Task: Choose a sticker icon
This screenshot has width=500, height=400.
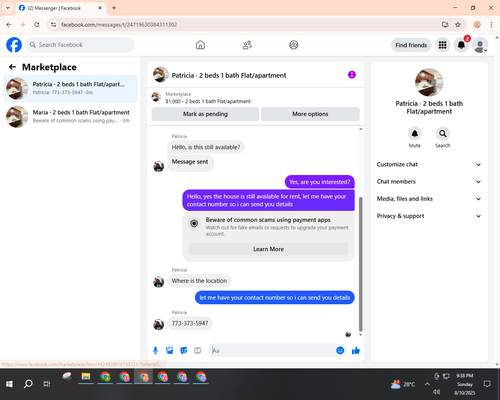Action: (184, 350)
